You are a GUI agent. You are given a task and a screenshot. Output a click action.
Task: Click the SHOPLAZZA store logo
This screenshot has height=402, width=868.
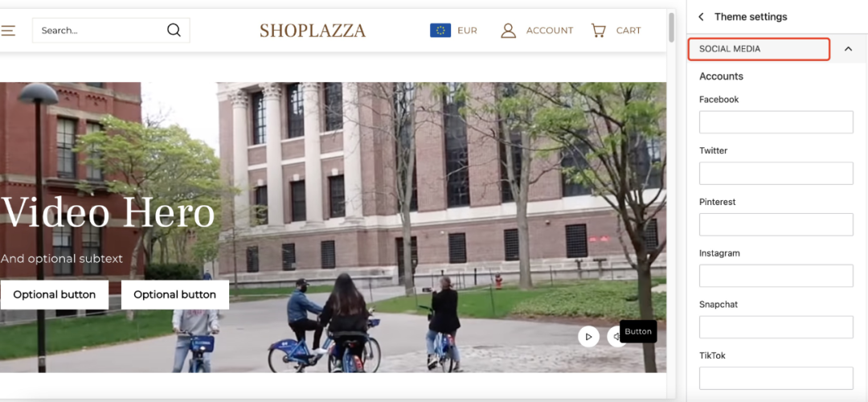pyautogui.click(x=313, y=31)
